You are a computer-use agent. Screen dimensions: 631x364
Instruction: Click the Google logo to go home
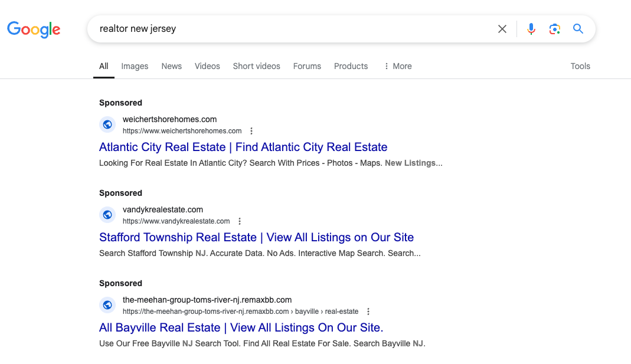[x=34, y=29]
